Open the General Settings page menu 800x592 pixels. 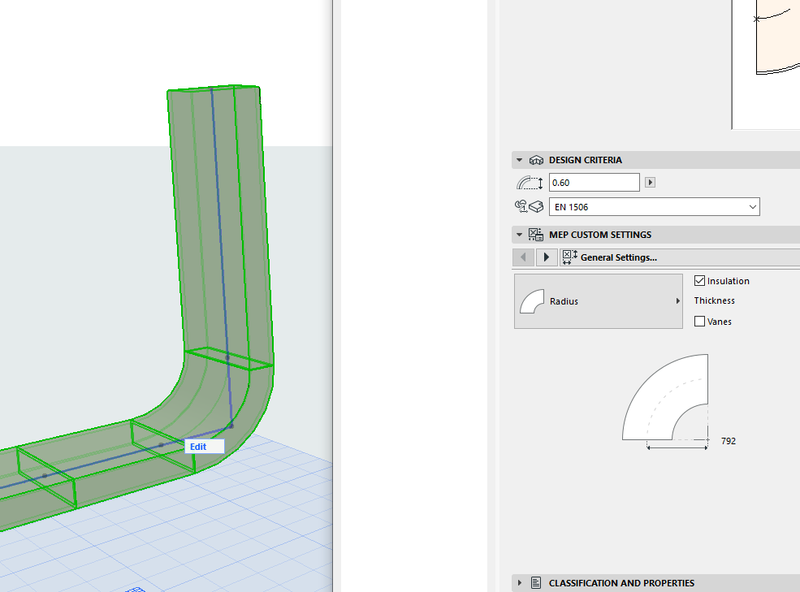click(x=610, y=257)
